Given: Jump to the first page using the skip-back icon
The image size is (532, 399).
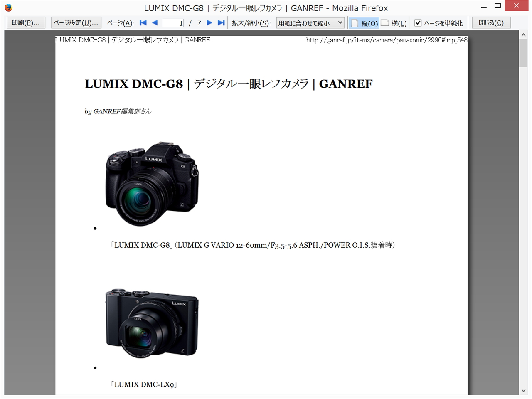Looking at the screenshot, I should click(x=143, y=23).
